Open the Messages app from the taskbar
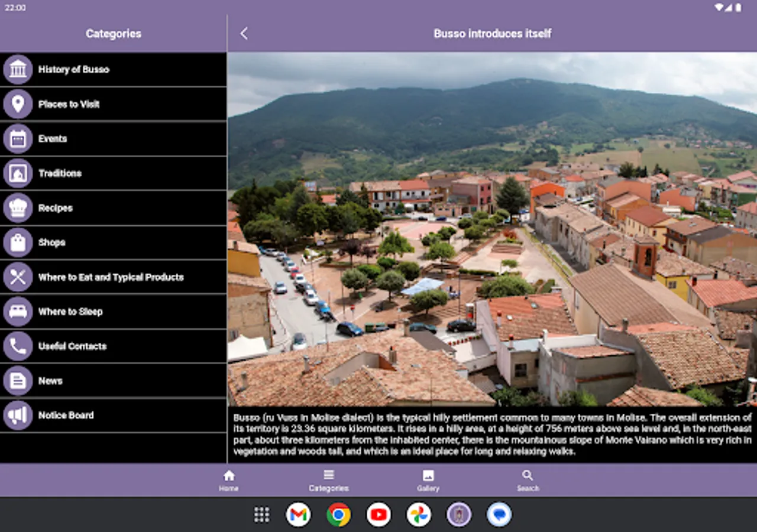757x532 pixels. tap(499, 514)
